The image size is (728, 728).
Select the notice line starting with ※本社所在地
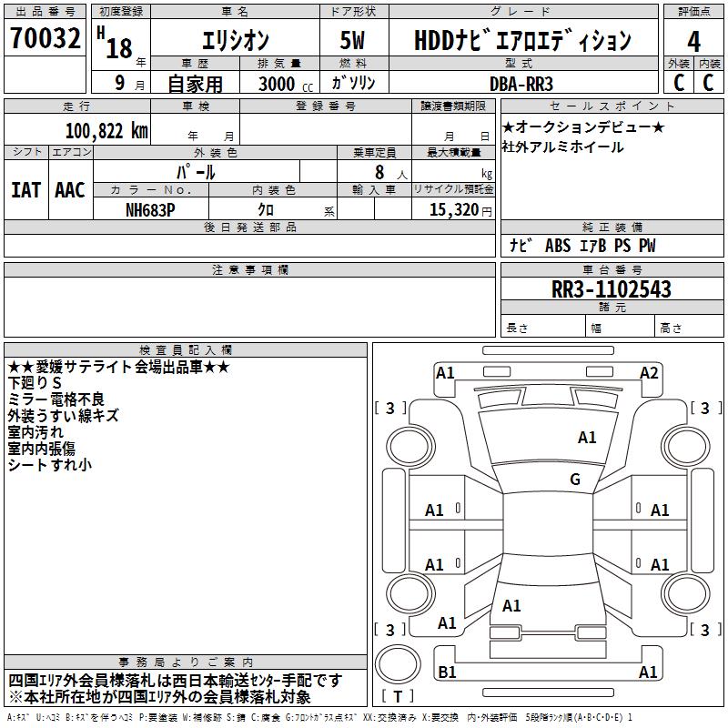tap(160, 697)
